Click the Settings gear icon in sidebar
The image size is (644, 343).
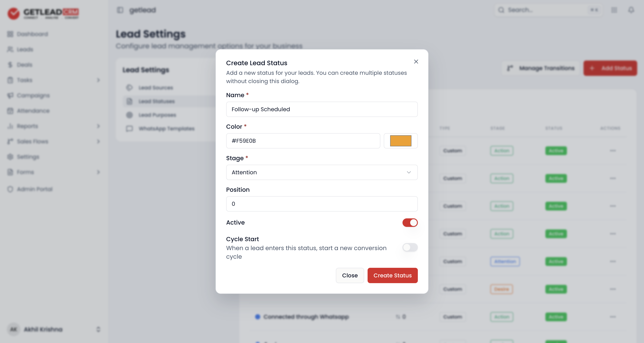click(10, 157)
